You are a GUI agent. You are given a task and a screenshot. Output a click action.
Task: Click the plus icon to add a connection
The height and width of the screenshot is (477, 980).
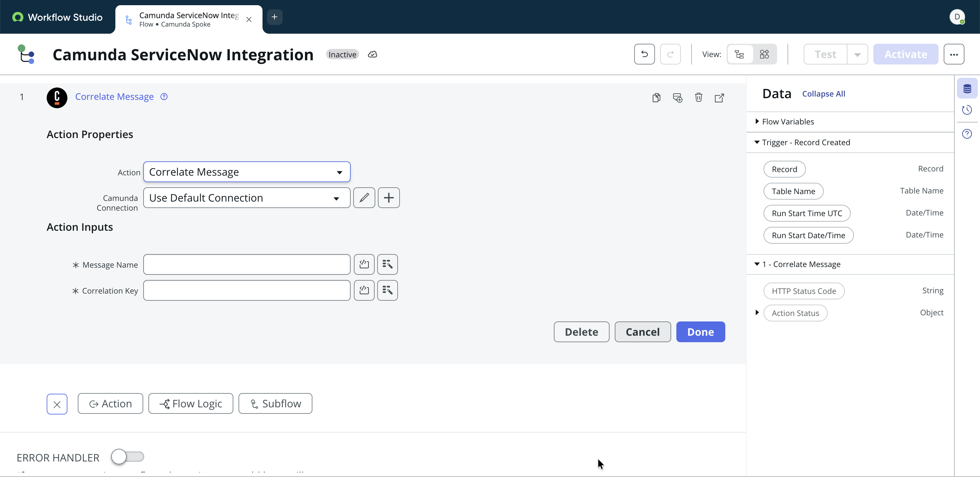389,197
